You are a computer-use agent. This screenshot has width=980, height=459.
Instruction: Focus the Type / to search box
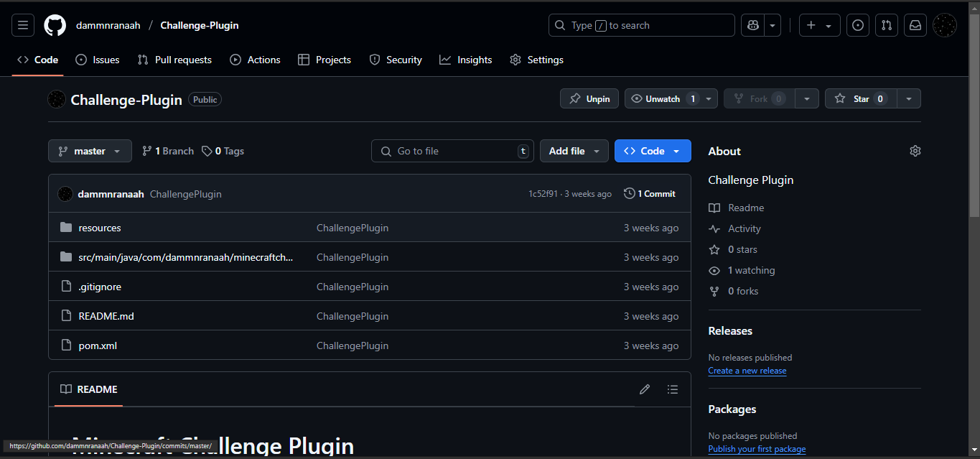[642, 25]
